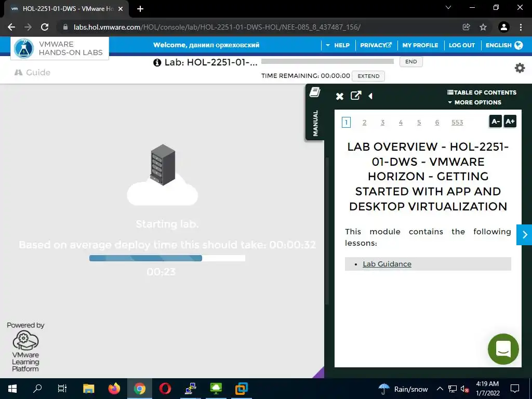Image resolution: width=532 pixels, height=399 pixels.
Task: Open the live chat bubble icon
Action: 503,349
